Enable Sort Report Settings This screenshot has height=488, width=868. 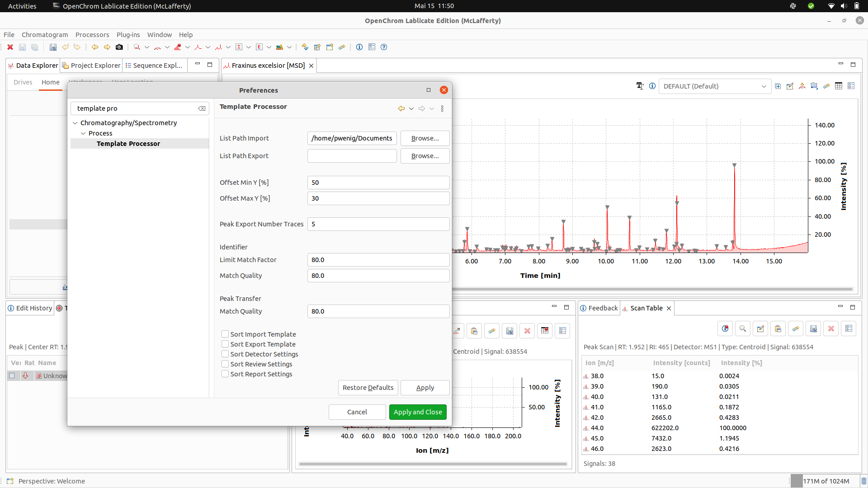click(x=225, y=374)
